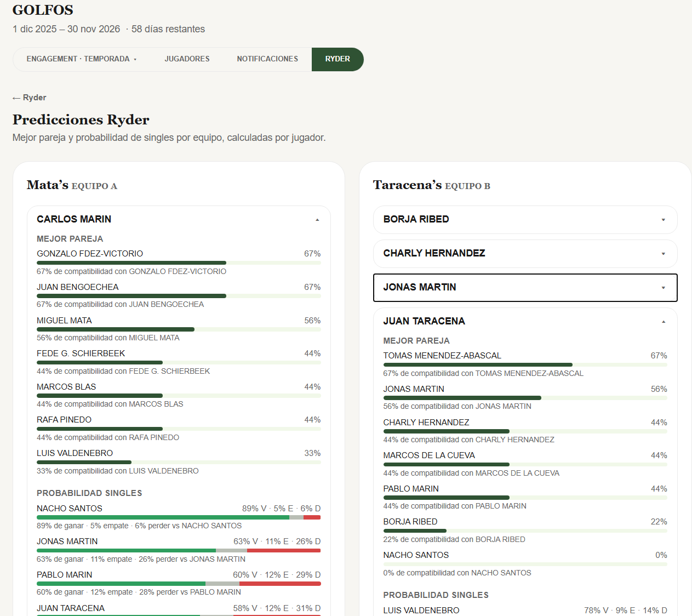The image size is (692, 616).
Task: Switch to the Jugadores tab
Action: click(x=187, y=59)
